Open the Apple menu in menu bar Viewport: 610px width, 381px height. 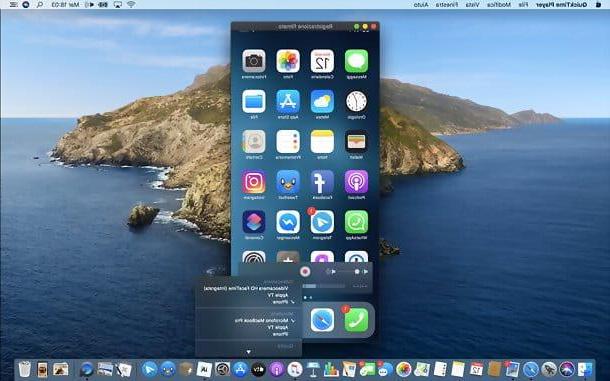pyautogui.click(x=598, y=5)
